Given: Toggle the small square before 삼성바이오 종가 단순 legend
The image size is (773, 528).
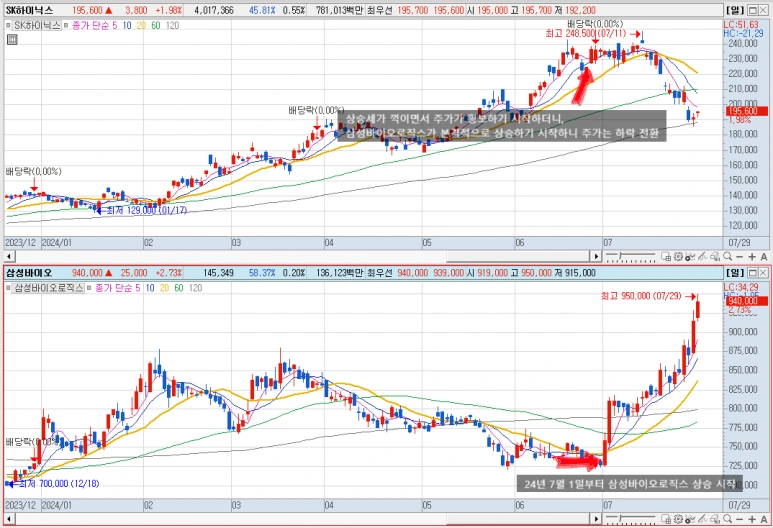Looking at the screenshot, I should pos(89,288).
